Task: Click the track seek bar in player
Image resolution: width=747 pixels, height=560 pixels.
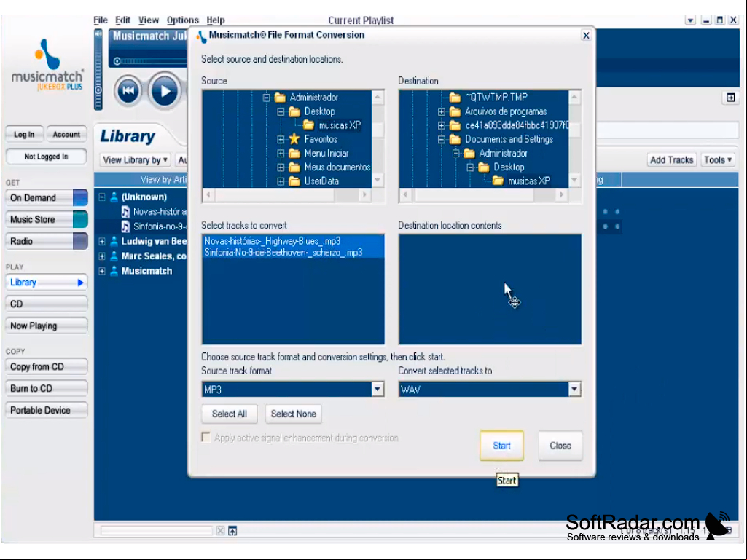Action: coord(152,61)
